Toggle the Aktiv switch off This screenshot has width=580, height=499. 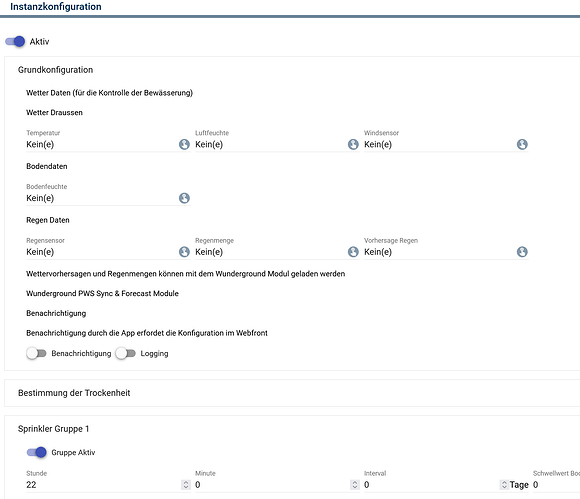click(15, 41)
